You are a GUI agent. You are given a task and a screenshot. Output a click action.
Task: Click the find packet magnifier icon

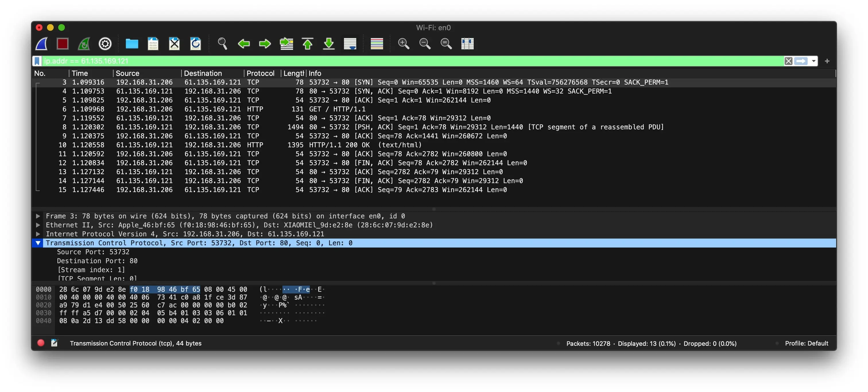222,43
